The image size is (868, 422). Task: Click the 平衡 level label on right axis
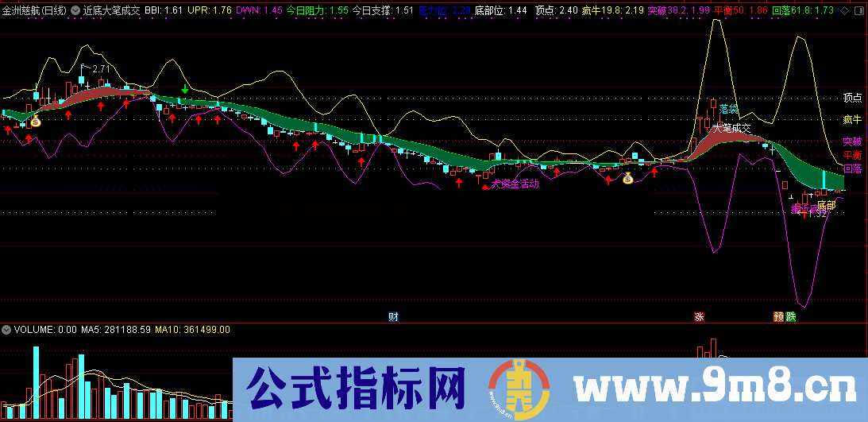click(x=852, y=155)
